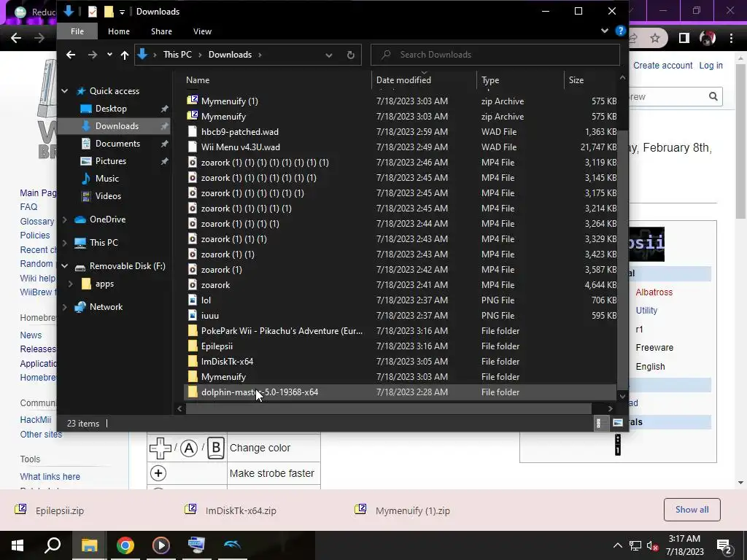Collapse the Quick access tree node
The height and width of the screenshot is (560, 747).
(x=64, y=91)
